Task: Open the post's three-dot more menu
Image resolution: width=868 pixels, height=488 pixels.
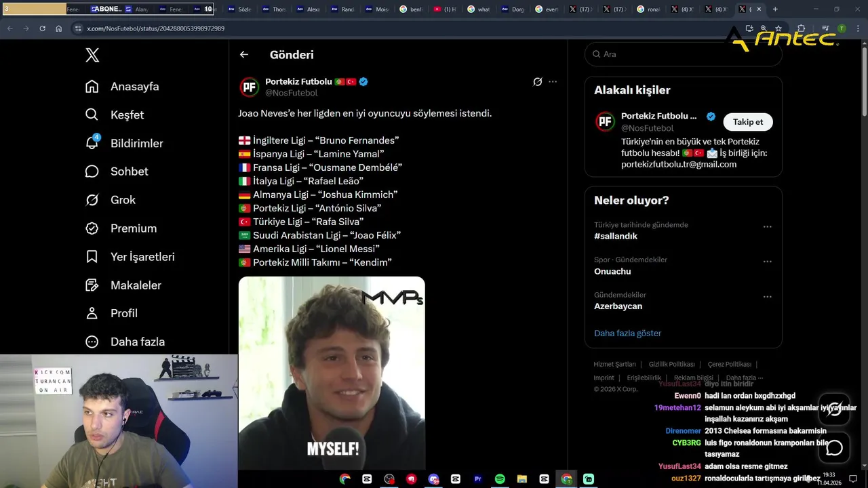Action: point(553,81)
